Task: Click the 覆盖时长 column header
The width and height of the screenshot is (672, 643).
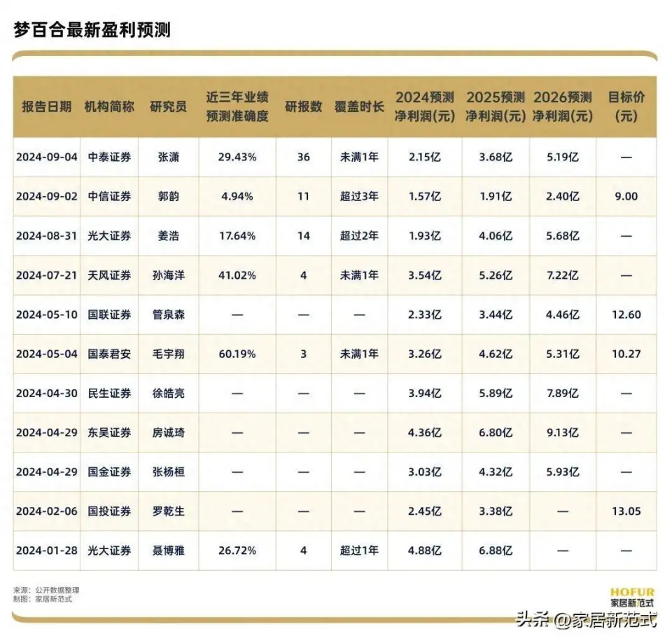Action: (x=359, y=106)
